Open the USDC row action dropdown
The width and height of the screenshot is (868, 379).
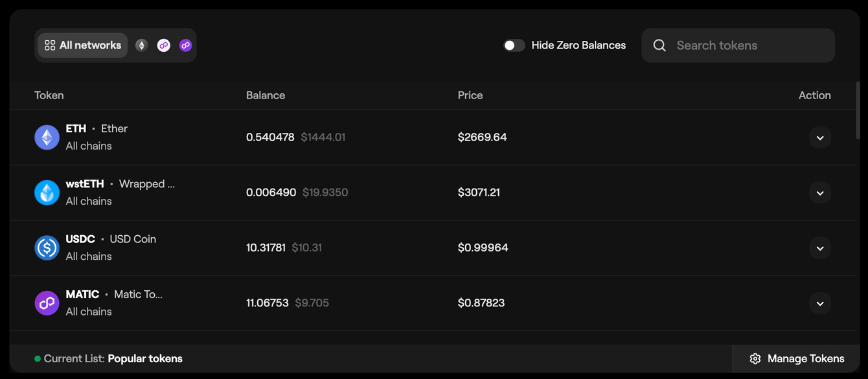click(x=819, y=247)
